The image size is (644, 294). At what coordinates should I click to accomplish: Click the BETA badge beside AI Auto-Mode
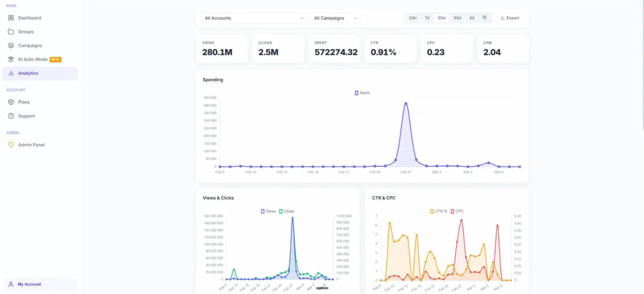(55, 59)
